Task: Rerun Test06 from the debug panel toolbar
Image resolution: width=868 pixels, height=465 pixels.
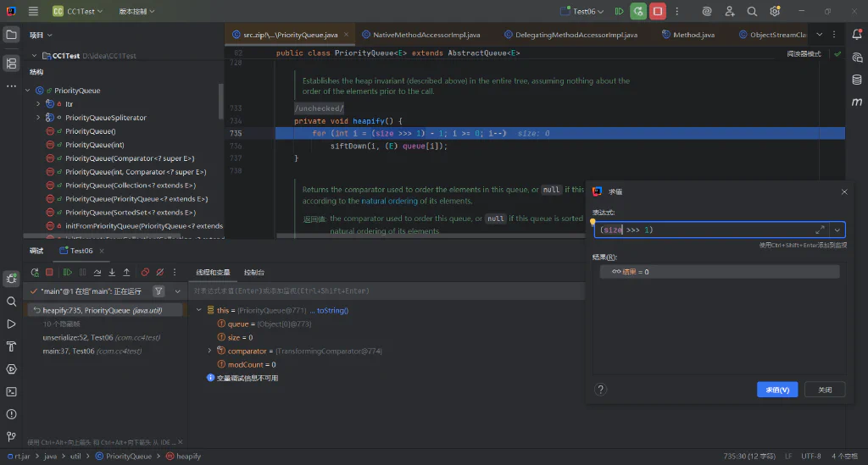Action: pyautogui.click(x=35, y=272)
